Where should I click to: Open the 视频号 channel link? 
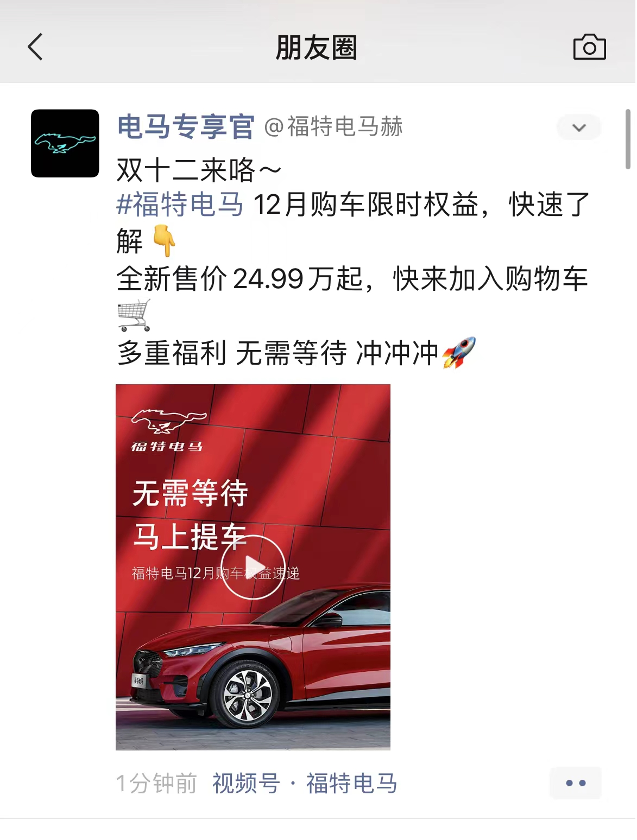(246, 784)
